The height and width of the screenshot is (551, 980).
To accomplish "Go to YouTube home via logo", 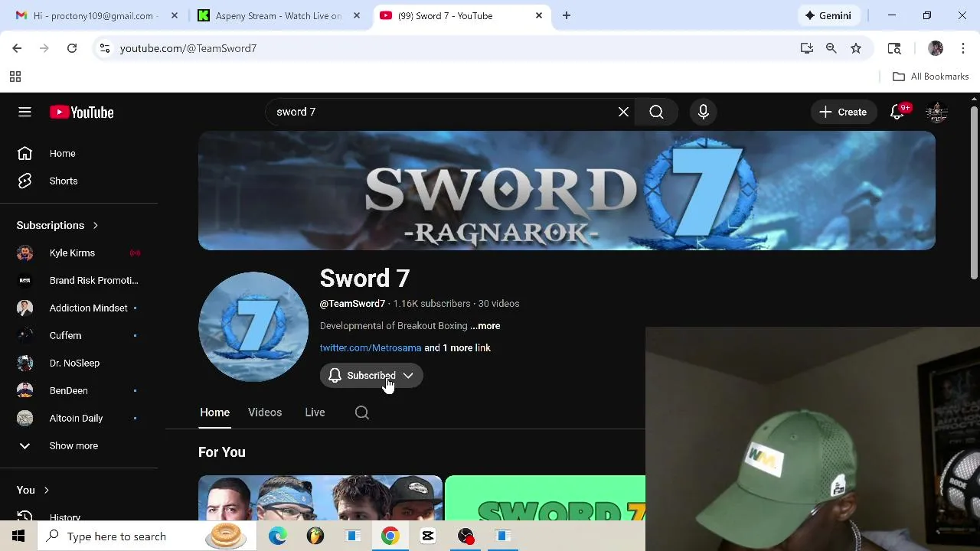I will pos(82,112).
